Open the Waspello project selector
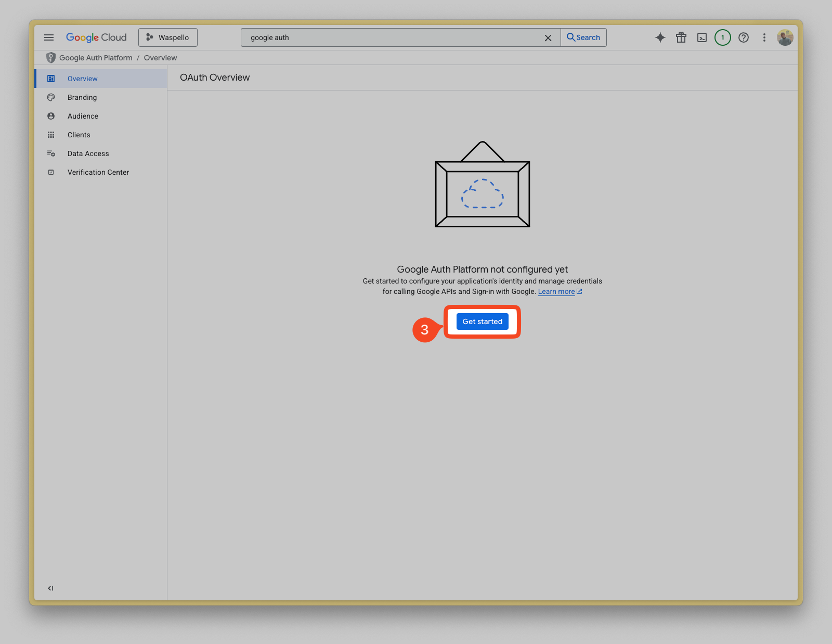Image resolution: width=832 pixels, height=644 pixels. [167, 37]
